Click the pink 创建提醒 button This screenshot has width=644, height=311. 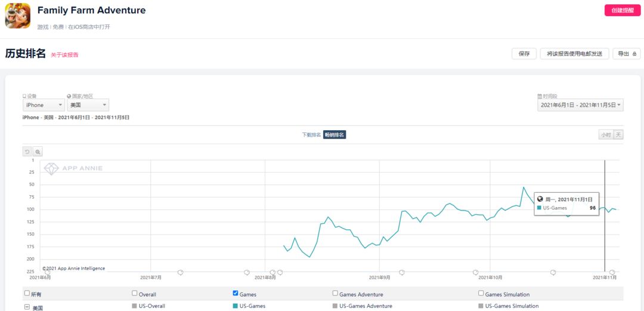[622, 11]
